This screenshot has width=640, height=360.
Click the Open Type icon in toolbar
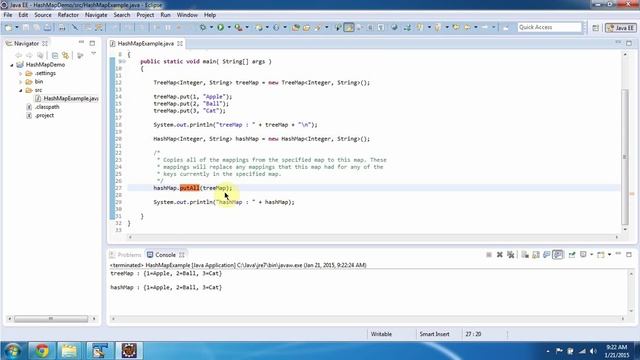coord(296,27)
